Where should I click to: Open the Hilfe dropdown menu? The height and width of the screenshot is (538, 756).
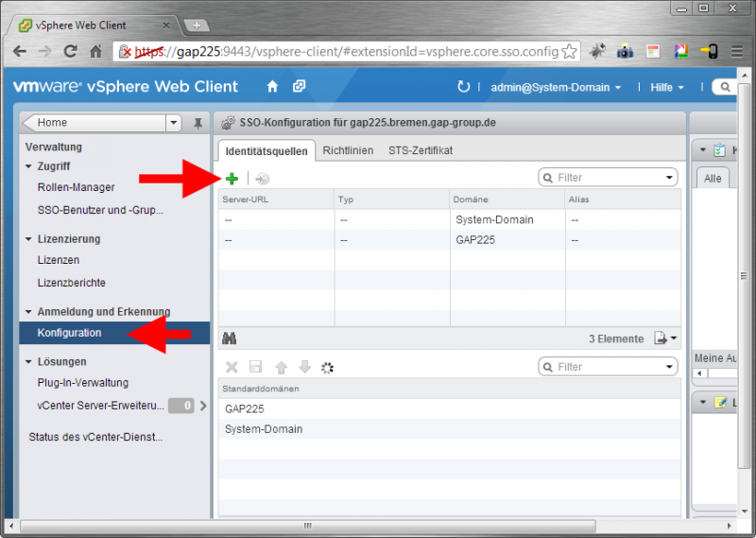click(x=667, y=87)
